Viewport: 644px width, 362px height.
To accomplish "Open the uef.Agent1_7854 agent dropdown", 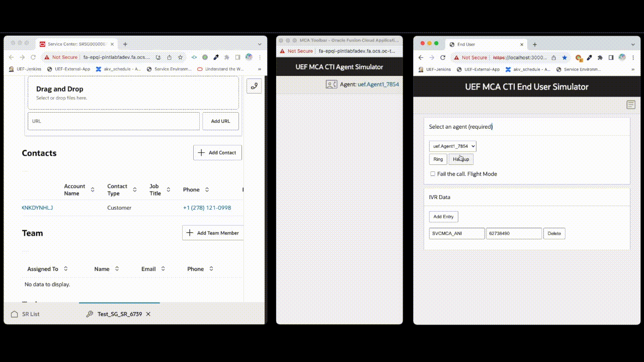I will [452, 146].
